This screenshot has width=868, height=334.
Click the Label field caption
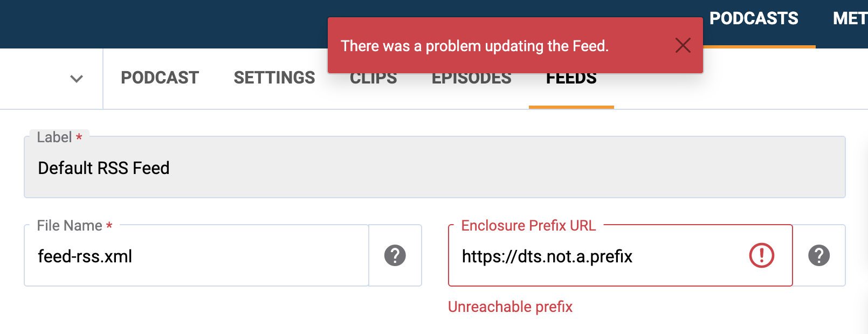click(54, 137)
